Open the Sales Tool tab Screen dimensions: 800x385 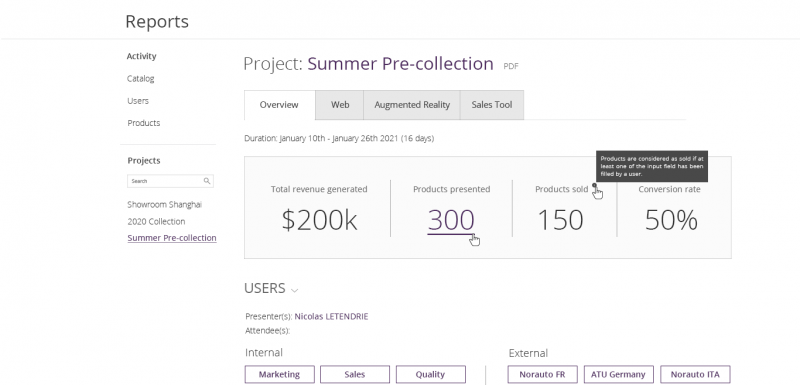pos(492,105)
